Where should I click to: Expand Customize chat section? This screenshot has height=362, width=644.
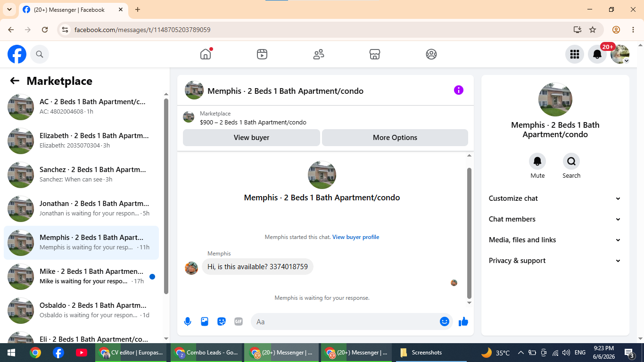pos(555,198)
